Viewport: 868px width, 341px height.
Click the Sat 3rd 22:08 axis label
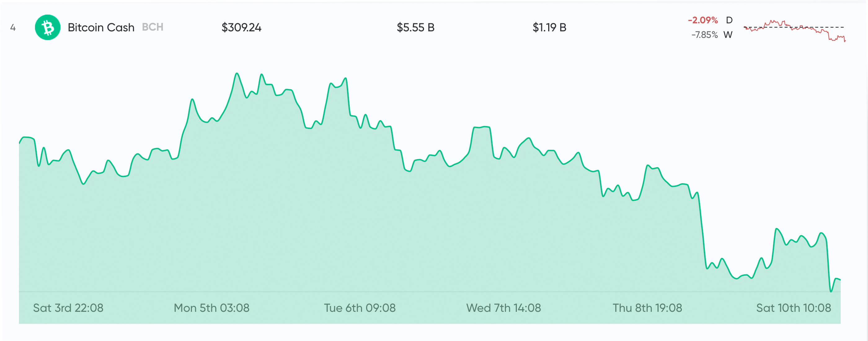point(68,308)
